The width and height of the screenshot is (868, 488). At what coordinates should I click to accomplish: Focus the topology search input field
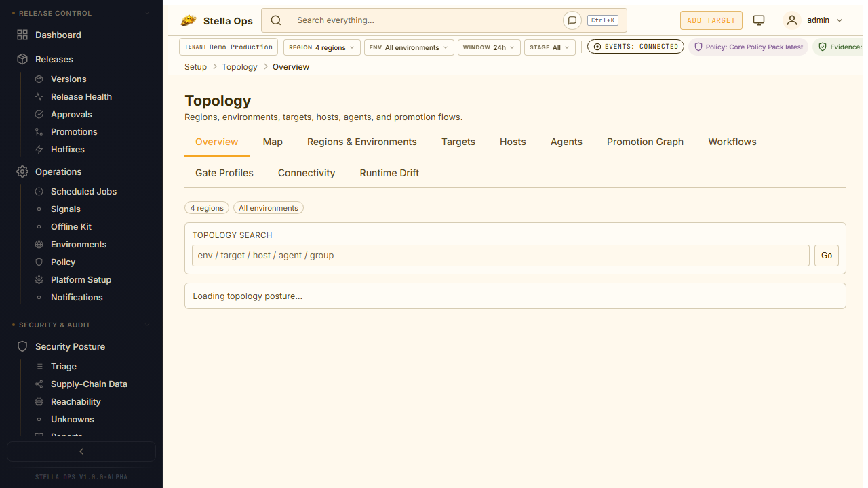tap(500, 256)
